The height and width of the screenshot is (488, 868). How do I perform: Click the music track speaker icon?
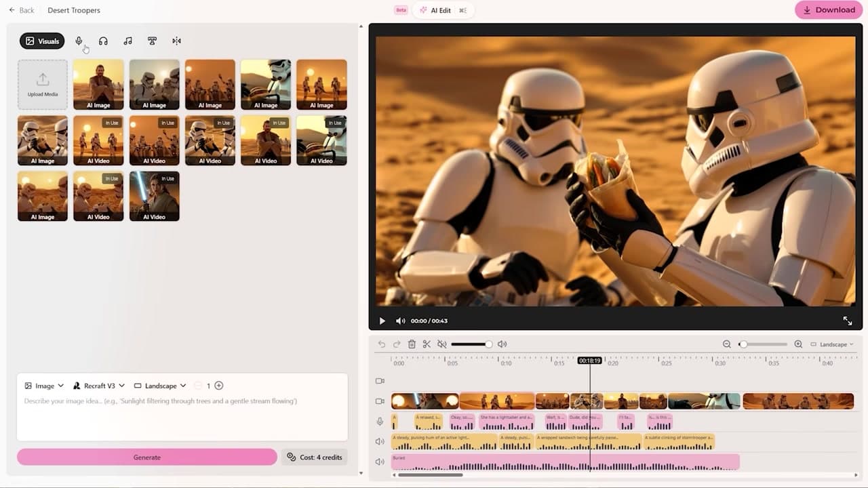pos(380,462)
